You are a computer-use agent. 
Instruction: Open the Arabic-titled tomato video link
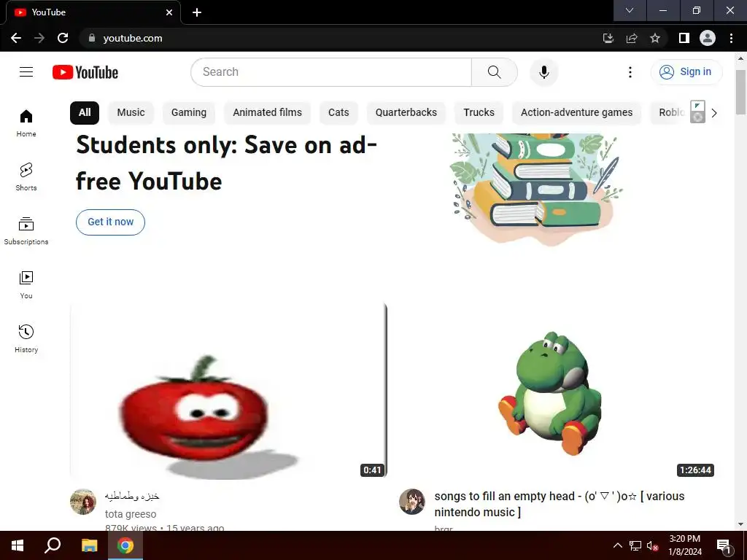pos(132,496)
